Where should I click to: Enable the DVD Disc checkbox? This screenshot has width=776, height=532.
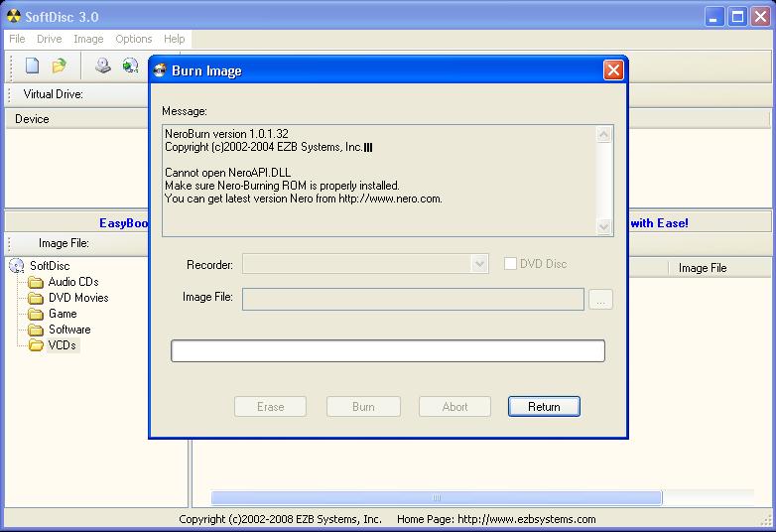510,263
